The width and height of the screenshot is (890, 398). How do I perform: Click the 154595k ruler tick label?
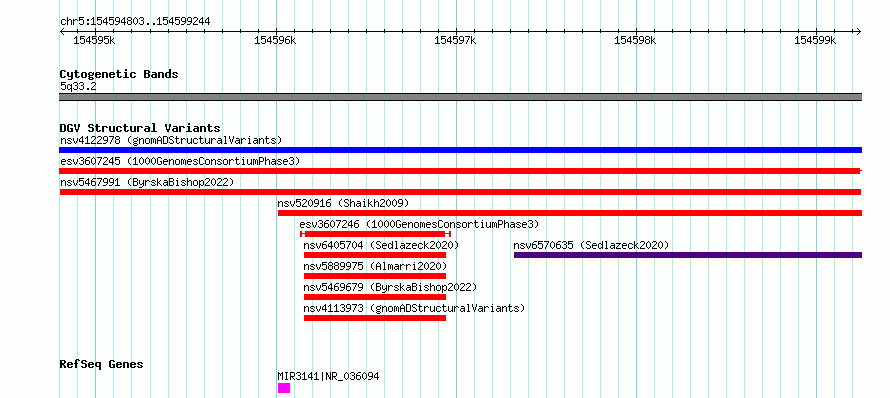click(95, 40)
